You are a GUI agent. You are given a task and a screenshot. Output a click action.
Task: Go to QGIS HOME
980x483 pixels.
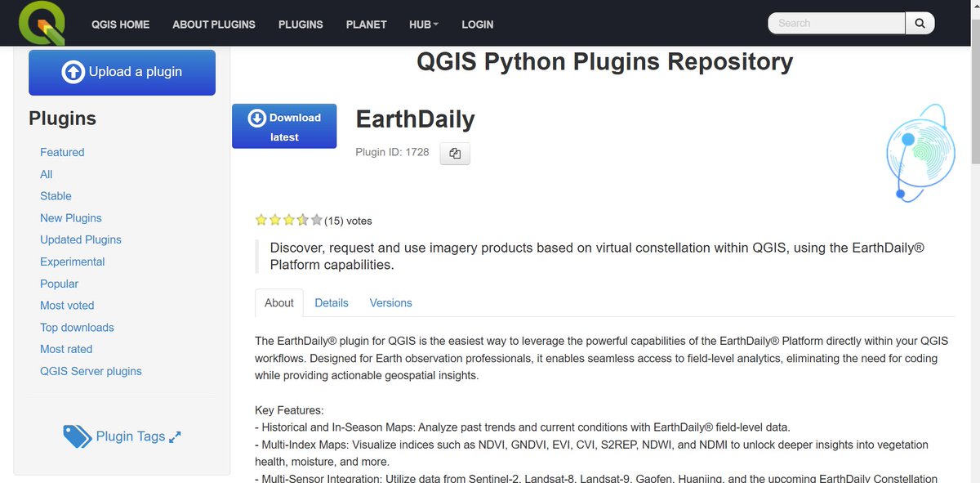click(x=120, y=25)
